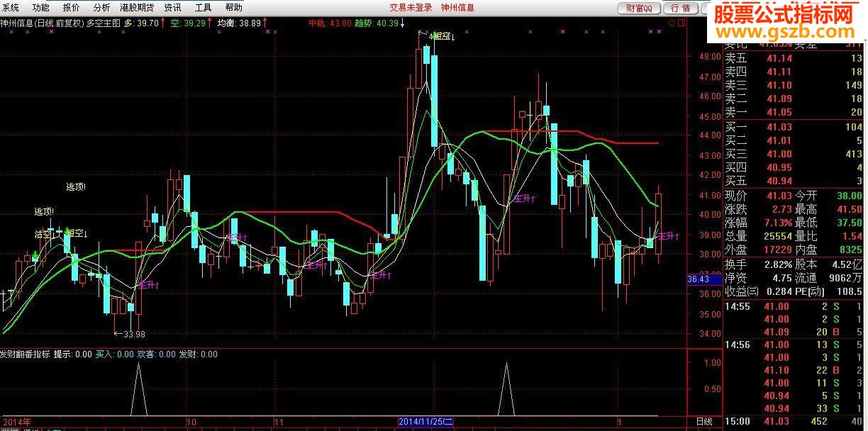Click the 15:00 closing trade row timestamp
The height and width of the screenshot is (431, 868).
[x=736, y=421]
